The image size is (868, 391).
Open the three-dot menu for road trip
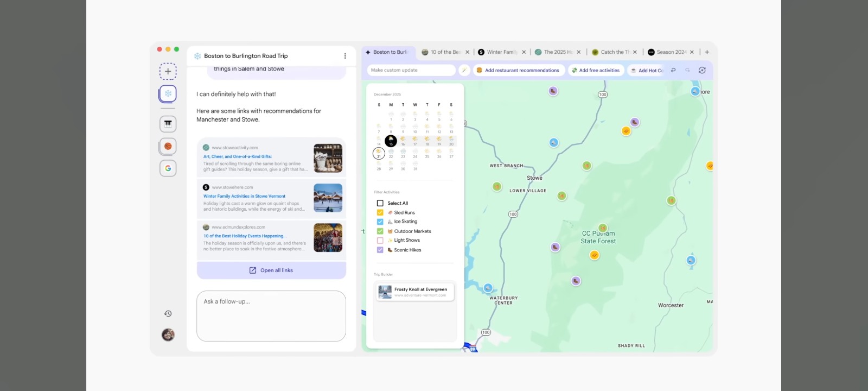[345, 56]
